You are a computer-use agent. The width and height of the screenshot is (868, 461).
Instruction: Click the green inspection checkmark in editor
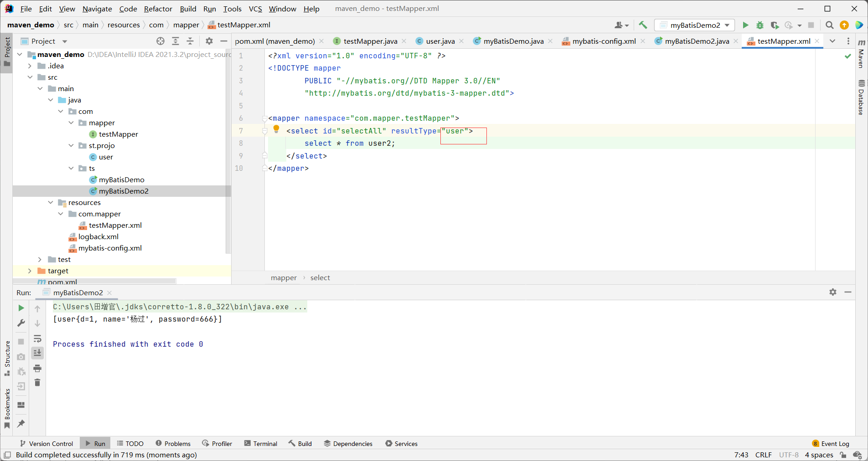point(848,56)
